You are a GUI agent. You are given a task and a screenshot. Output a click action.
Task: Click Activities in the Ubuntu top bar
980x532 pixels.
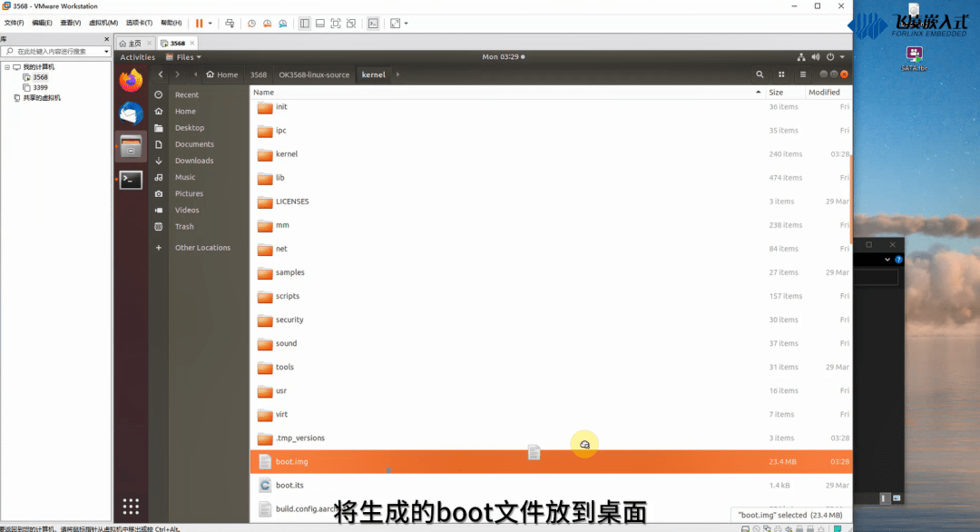[x=137, y=56]
